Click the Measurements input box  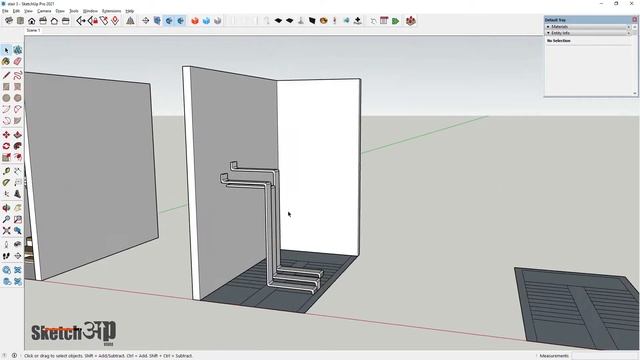click(604, 356)
